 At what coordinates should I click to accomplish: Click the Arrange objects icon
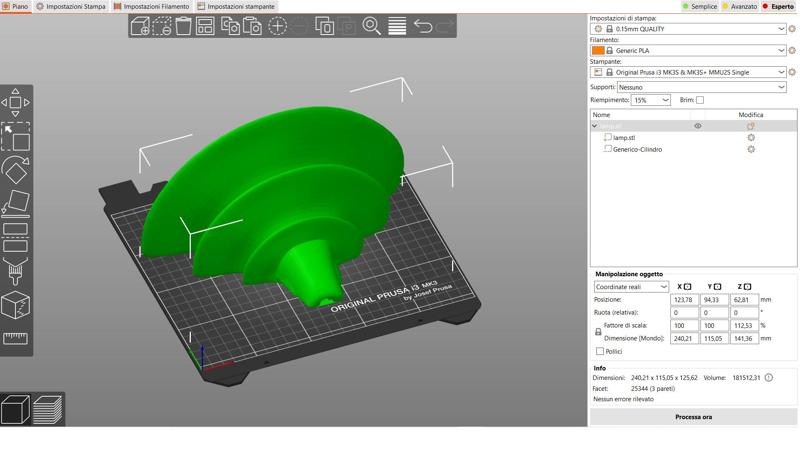click(x=205, y=27)
